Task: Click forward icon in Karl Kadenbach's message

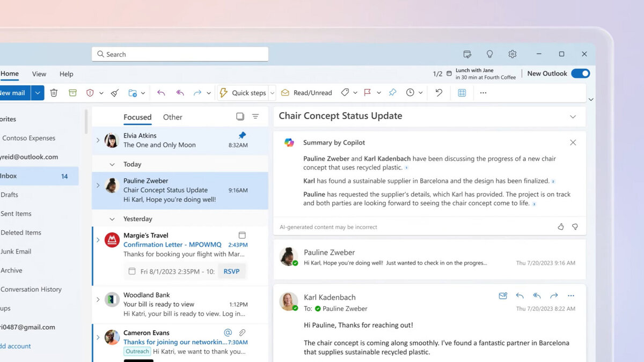Action: pos(554,295)
